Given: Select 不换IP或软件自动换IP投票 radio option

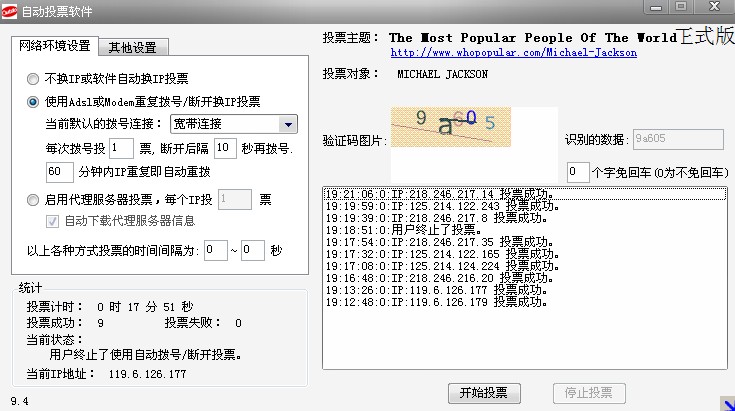Looking at the screenshot, I should [x=34, y=78].
